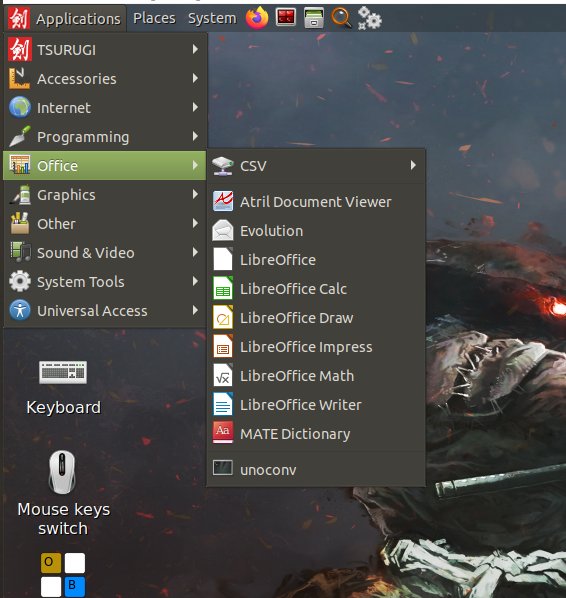Viewport: 566px width, 598px height.
Task: Click the Internet globe icon
Action: click(x=20, y=107)
